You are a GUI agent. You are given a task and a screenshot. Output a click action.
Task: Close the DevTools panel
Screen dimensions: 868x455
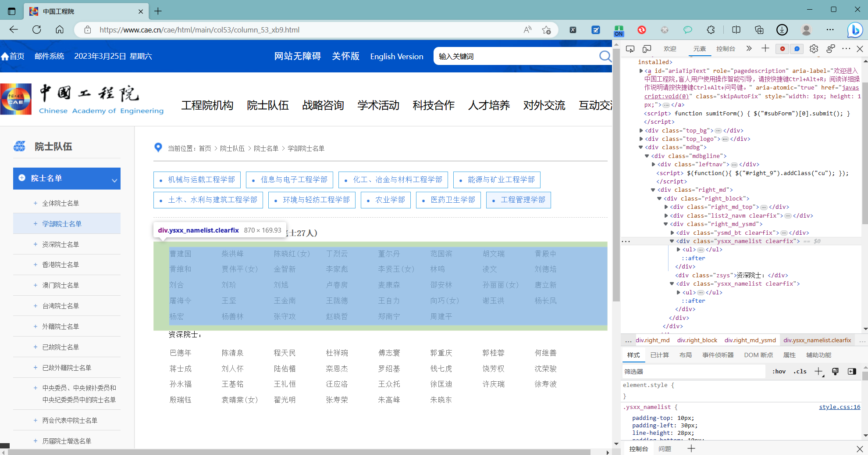860,49
